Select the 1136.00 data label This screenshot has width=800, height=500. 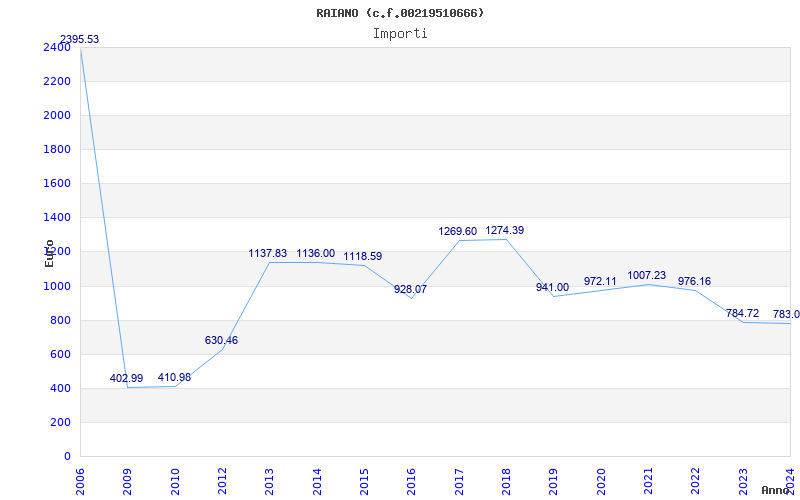pyautogui.click(x=316, y=254)
